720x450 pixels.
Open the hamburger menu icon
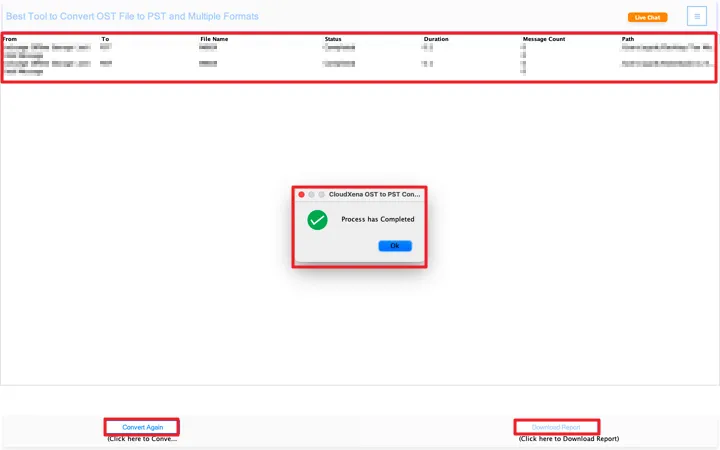tap(697, 16)
